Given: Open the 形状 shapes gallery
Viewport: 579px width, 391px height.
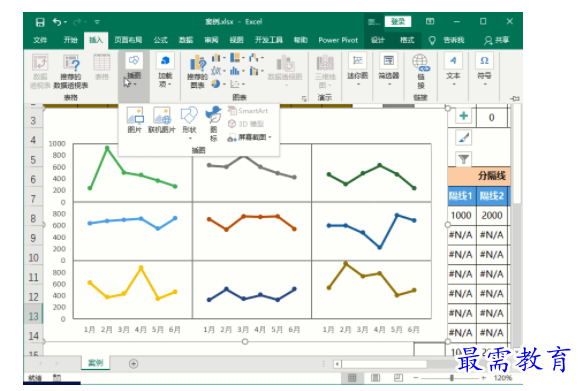Looking at the screenshot, I should (189, 123).
